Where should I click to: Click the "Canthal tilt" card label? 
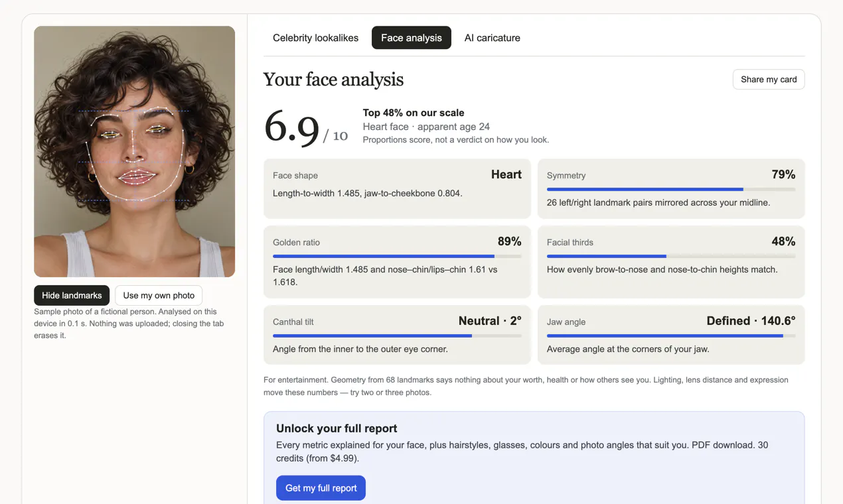coord(293,322)
